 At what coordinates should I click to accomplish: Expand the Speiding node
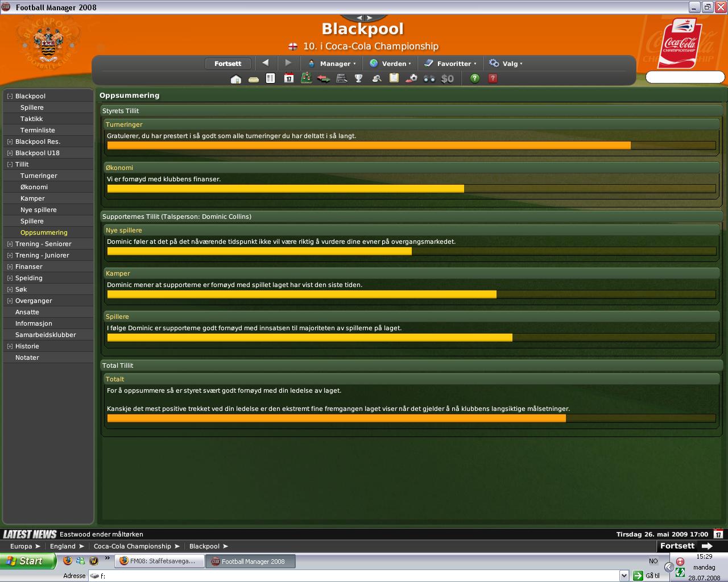point(10,278)
